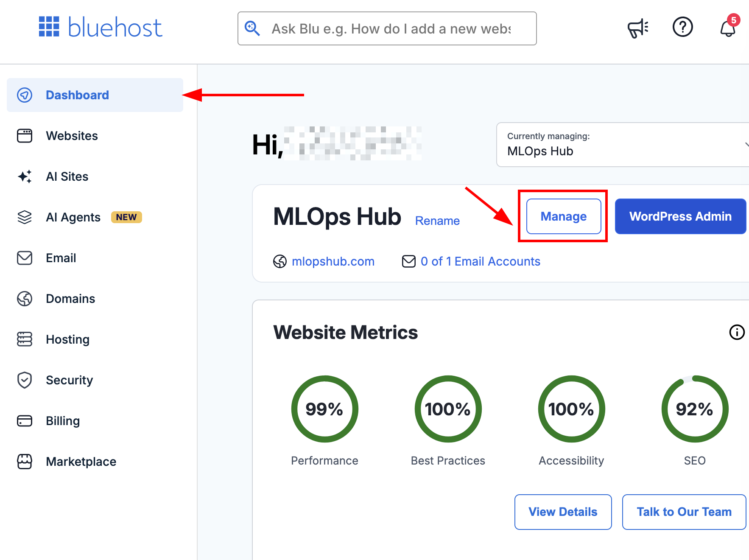
Task: Click the 100% Best Practices gauge
Action: click(x=448, y=409)
